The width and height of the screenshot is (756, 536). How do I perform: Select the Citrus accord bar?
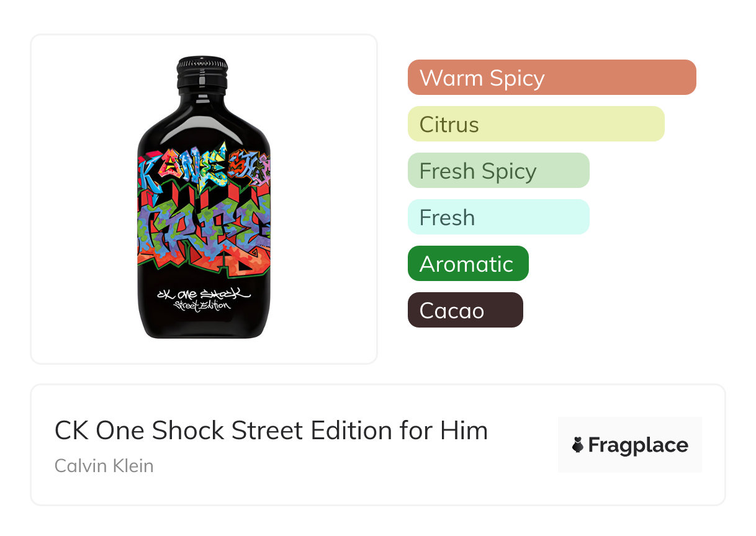tap(536, 124)
